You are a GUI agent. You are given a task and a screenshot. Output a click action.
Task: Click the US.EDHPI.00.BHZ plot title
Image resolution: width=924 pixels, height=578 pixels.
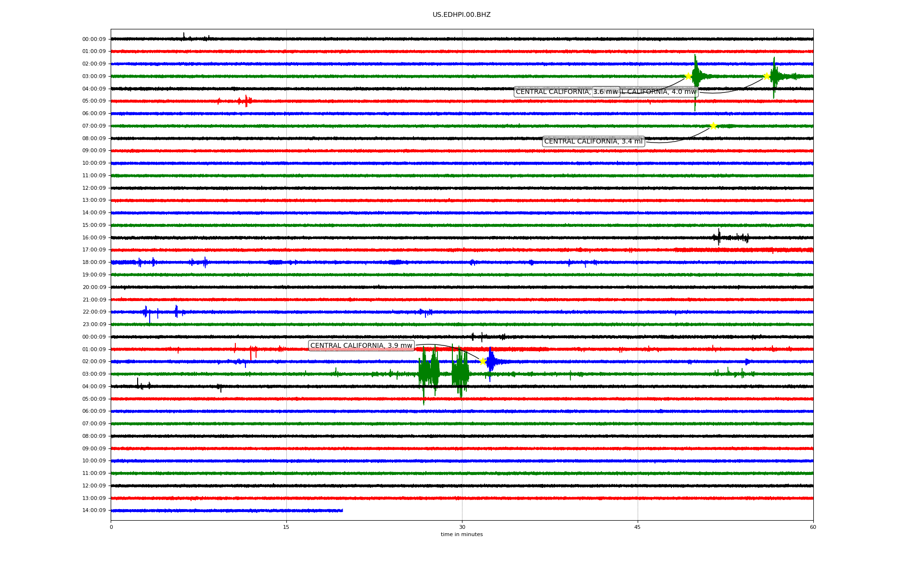tap(461, 15)
